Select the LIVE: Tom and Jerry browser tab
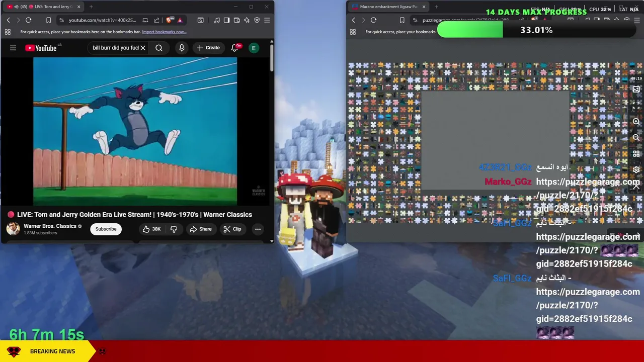The width and height of the screenshot is (644, 362). (43, 7)
